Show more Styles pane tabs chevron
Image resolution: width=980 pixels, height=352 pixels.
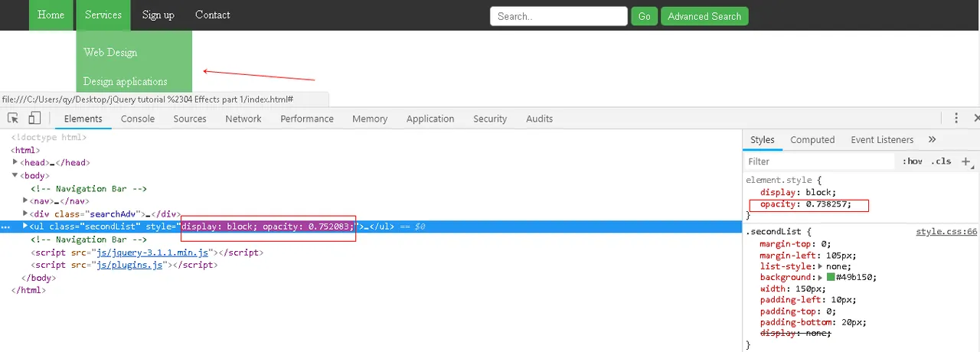click(x=932, y=139)
